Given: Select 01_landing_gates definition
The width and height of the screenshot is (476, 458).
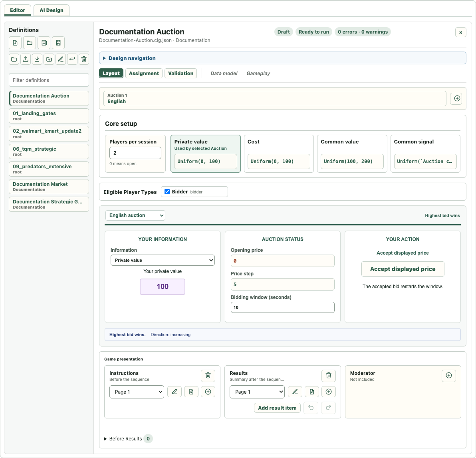Looking at the screenshot, I should point(49,116).
